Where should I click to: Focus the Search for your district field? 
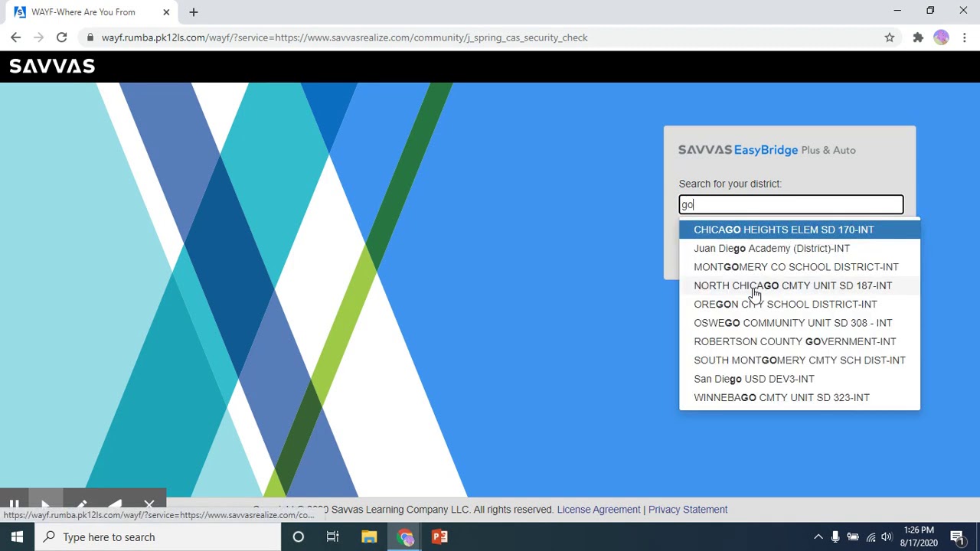point(791,204)
